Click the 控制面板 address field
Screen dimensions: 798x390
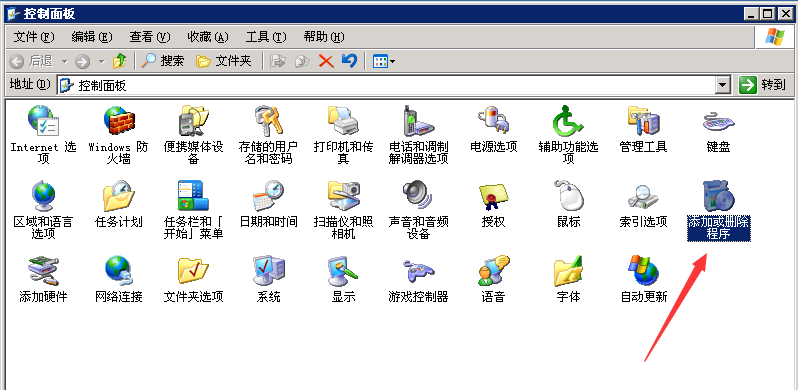click(386, 85)
